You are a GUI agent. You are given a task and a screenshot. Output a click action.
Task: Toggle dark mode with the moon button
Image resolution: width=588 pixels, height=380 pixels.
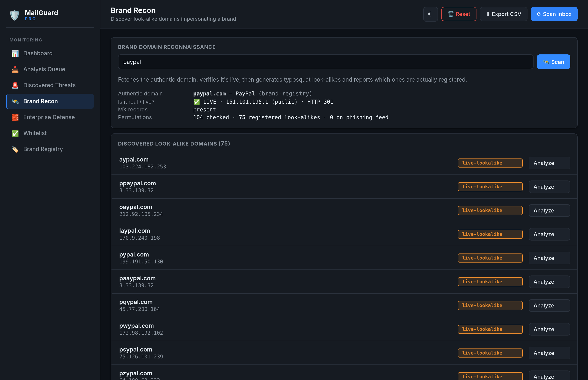coord(430,14)
